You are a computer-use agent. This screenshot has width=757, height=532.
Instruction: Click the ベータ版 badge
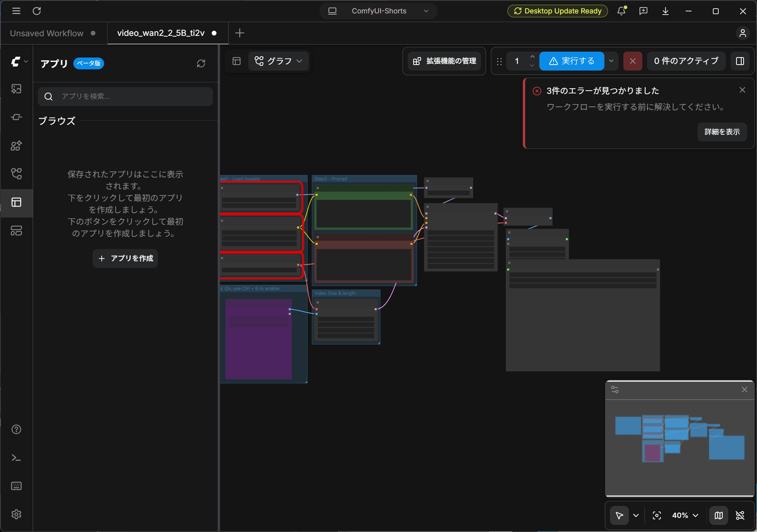(x=89, y=63)
